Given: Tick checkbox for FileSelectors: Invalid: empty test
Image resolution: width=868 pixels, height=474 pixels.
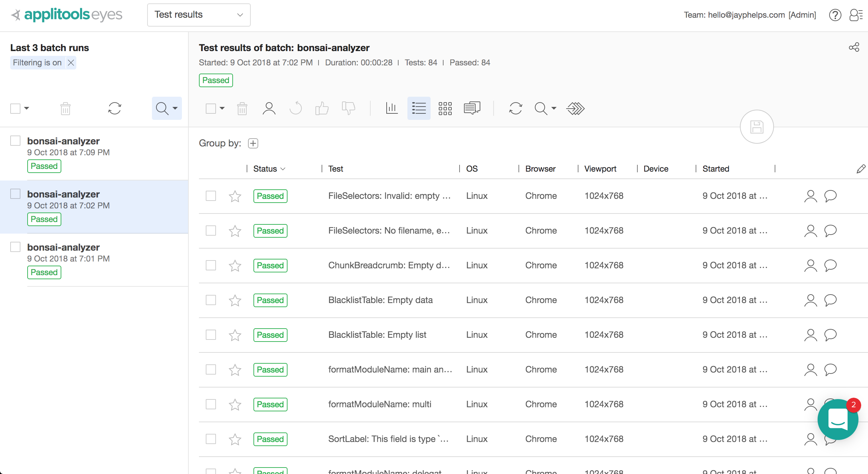Looking at the screenshot, I should (211, 196).
